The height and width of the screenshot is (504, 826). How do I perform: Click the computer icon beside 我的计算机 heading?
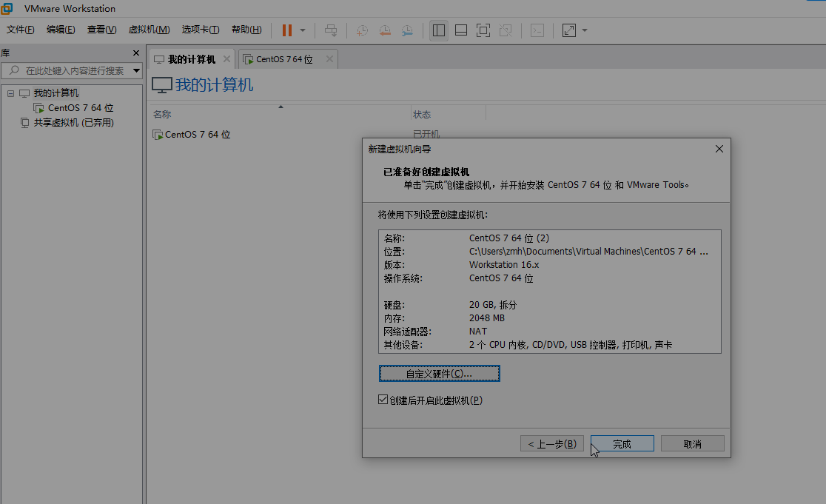pos(162,85)
